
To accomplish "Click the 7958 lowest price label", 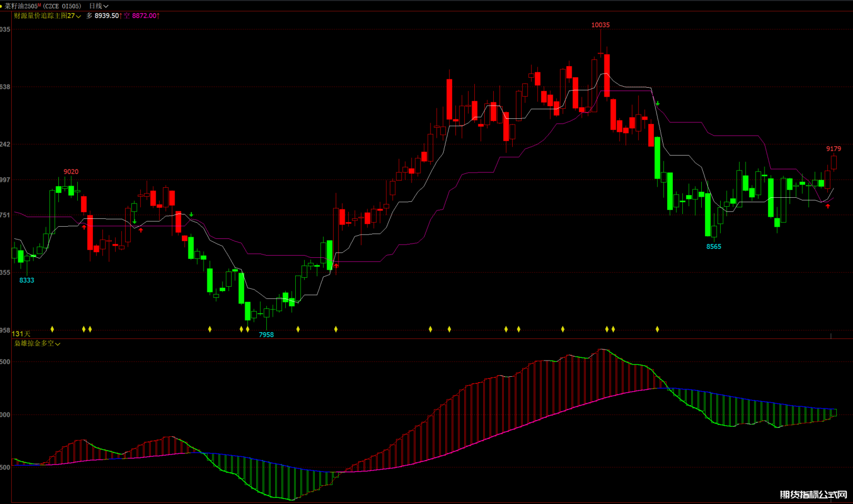I will click(266, 335).
